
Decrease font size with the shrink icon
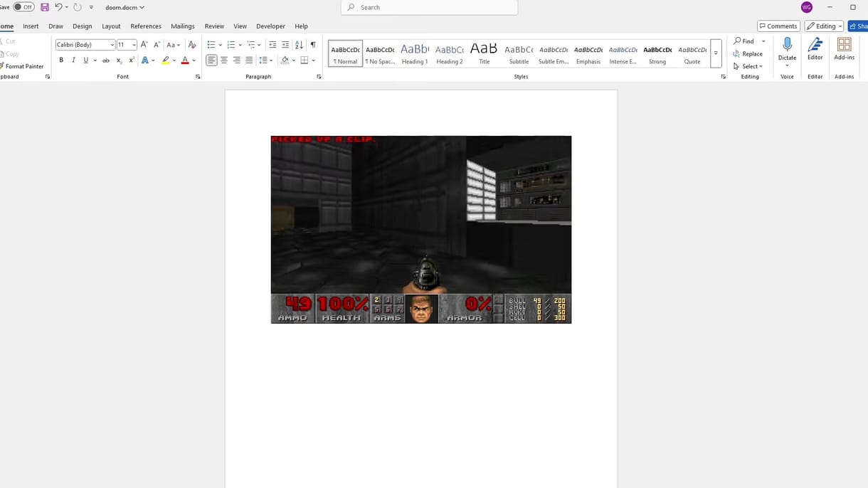pos(157,45)
